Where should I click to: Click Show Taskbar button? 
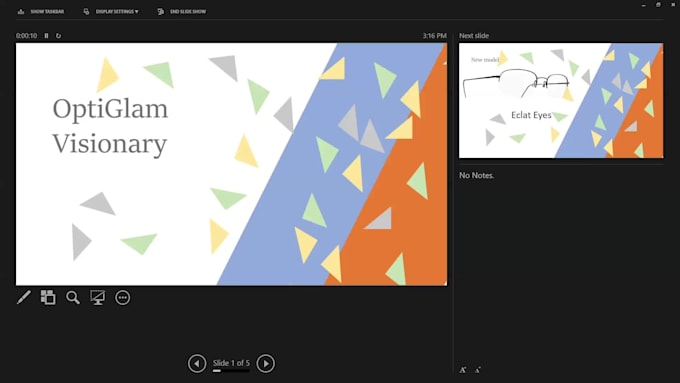click(x=41, y=12)
